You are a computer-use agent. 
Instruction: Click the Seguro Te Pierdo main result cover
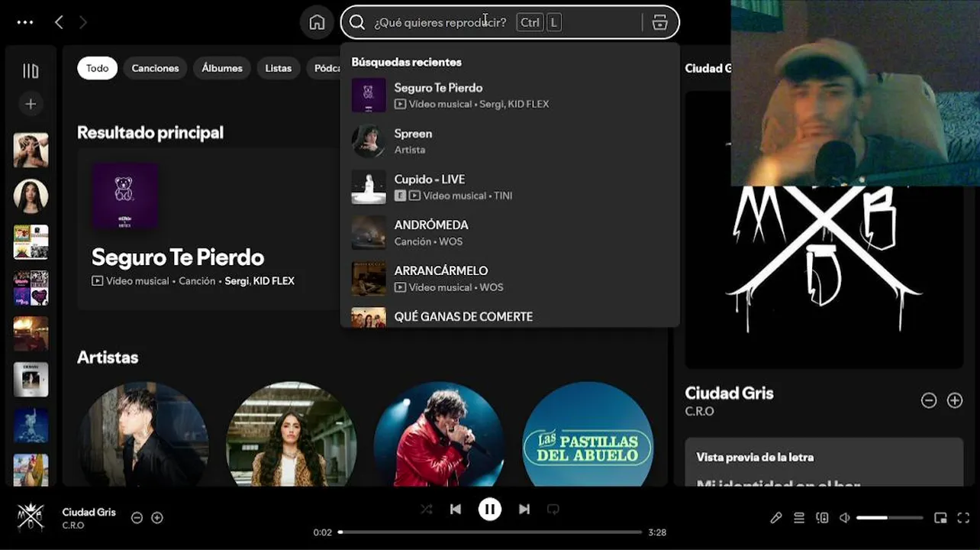pyautogui.click(x=125, y=196)
